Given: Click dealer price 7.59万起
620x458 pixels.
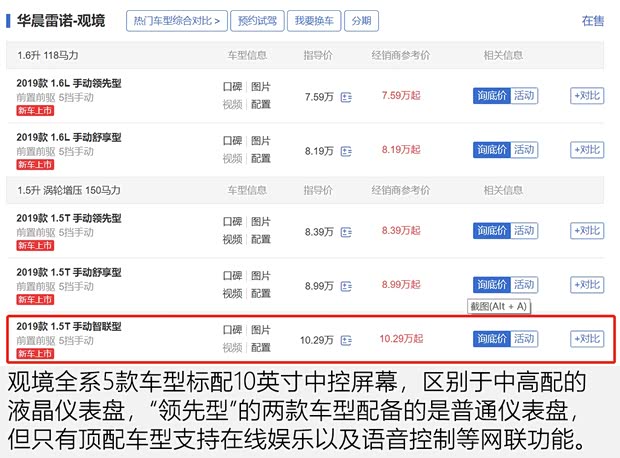Looking at the screenshot, I should 401,96.
